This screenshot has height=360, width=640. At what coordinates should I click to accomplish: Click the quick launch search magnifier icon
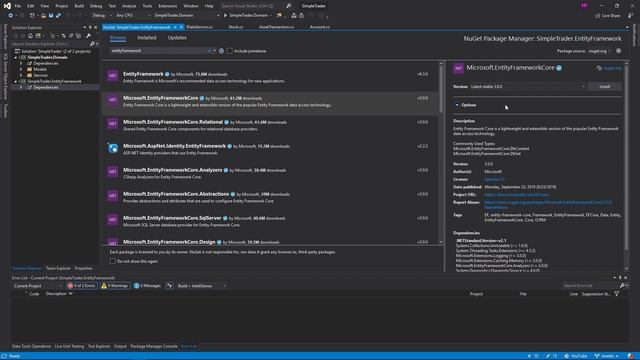tap(288, 6)
